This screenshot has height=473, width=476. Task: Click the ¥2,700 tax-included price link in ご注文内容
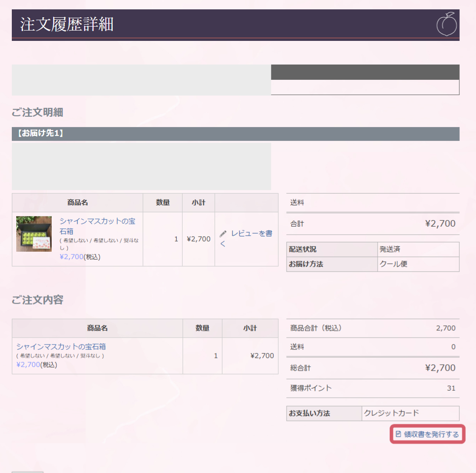[x=26, y=364]
